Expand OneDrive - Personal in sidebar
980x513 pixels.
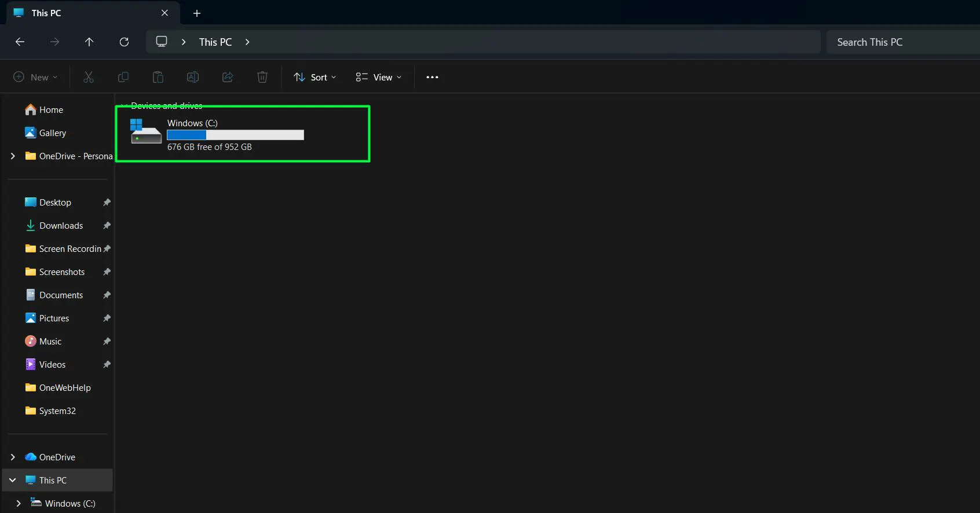(13, 156)
